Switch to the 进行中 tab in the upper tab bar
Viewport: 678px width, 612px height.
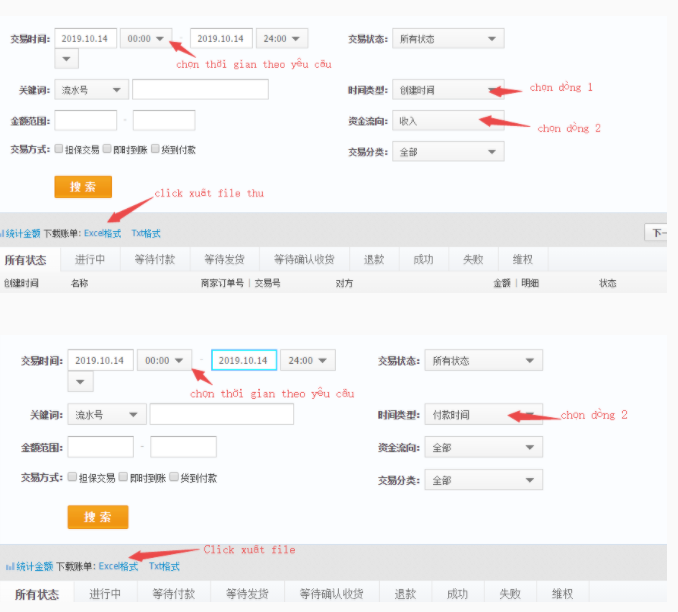click(x=90, y=260)
